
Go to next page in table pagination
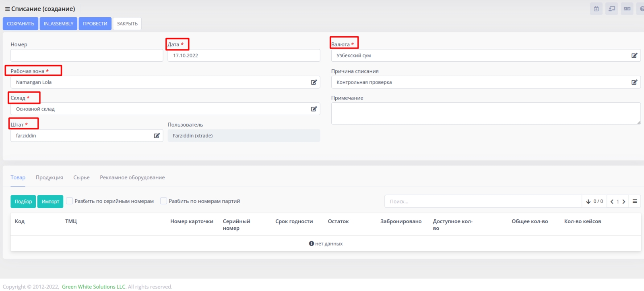tap(624, 202)
